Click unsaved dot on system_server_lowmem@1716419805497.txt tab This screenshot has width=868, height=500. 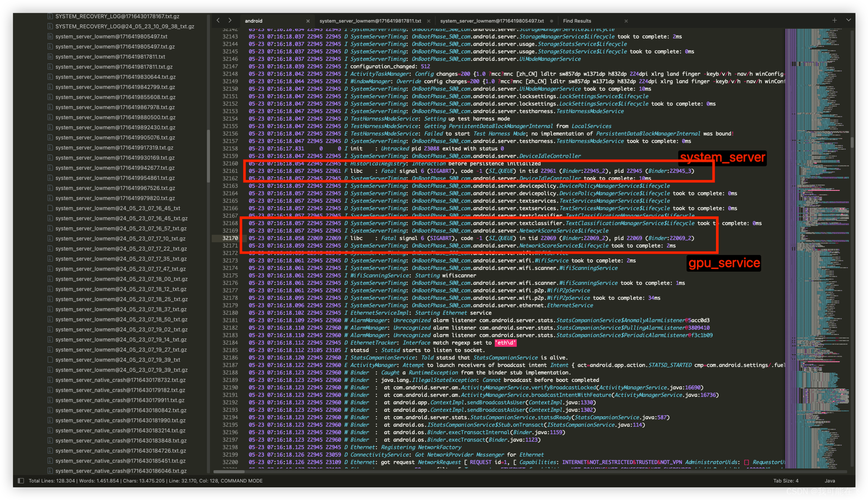tap(552, 21)
